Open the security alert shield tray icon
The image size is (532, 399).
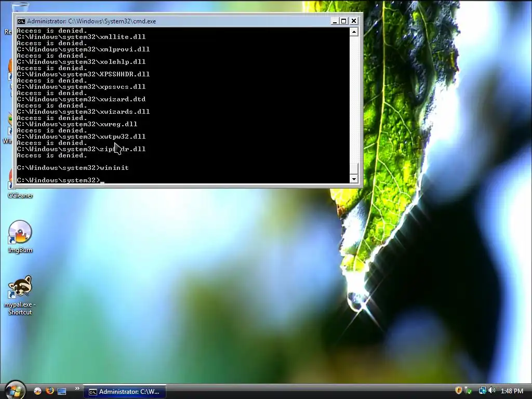(458, 391)
